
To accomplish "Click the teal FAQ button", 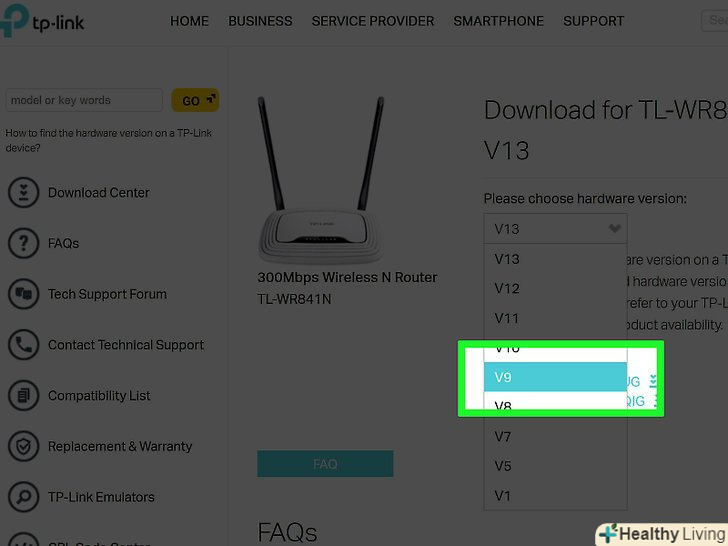I will [x=325, y=463].
